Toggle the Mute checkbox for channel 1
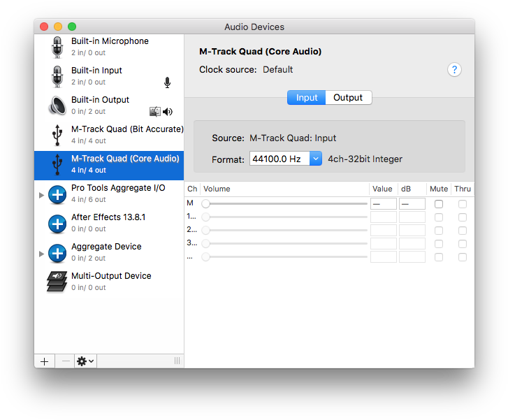Screen dimensions: 508x420 [439, 217]
